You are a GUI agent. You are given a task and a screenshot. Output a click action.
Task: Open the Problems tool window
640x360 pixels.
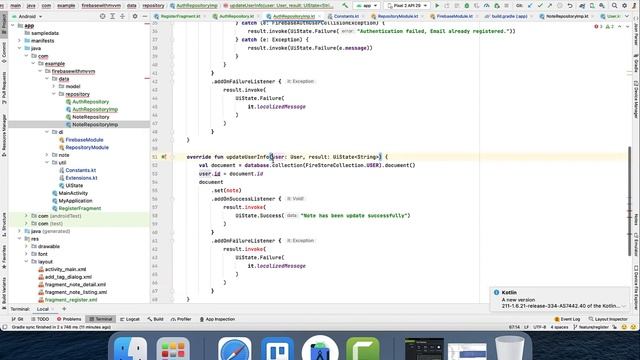pyautogui.click(x=69, y=319)
